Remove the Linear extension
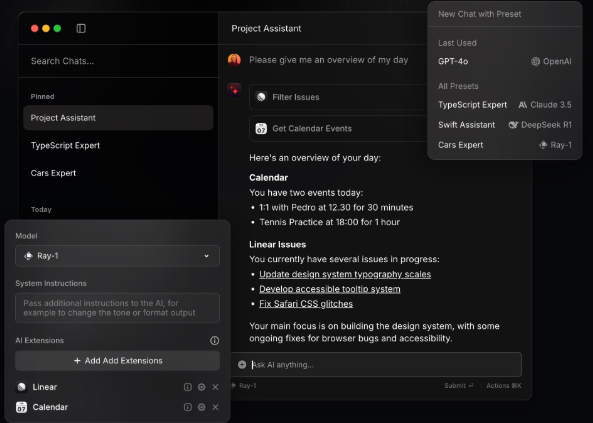 click(215, 387)
